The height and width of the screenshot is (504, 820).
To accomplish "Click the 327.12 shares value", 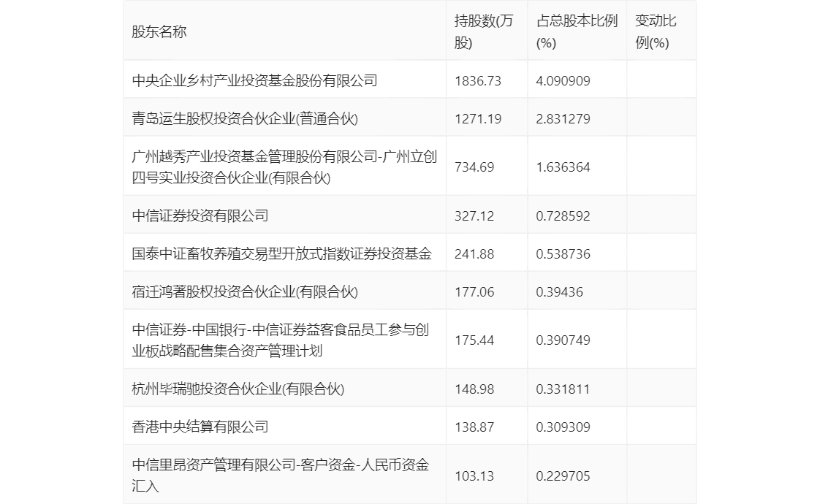I will 474,216.
